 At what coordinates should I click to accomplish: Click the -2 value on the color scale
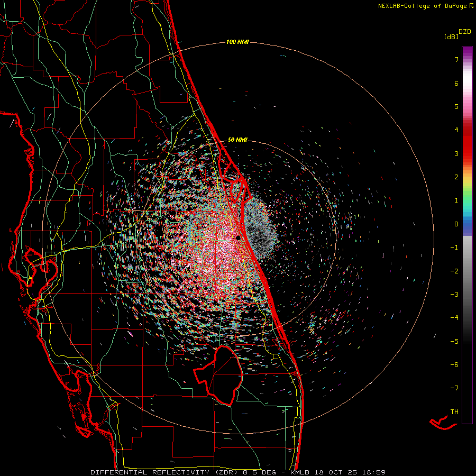[454, 271]
